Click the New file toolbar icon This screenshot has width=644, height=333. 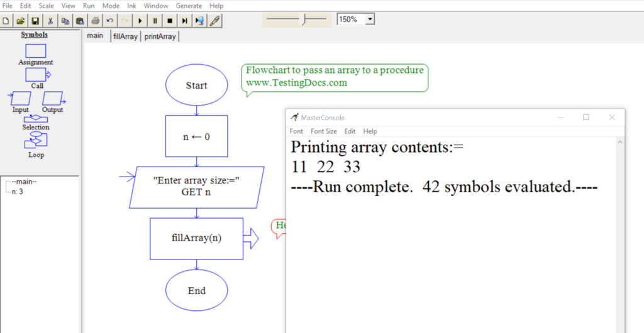pos(6,21)
